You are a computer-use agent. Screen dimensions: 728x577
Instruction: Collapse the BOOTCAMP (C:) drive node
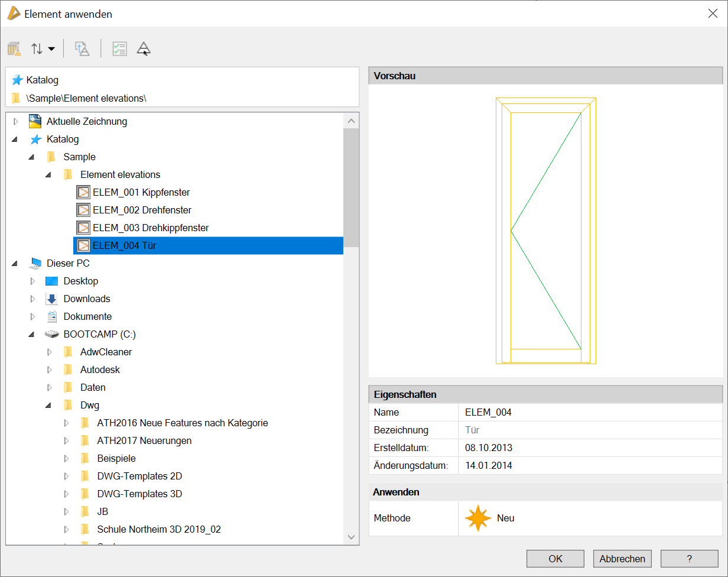coord(32,335)
